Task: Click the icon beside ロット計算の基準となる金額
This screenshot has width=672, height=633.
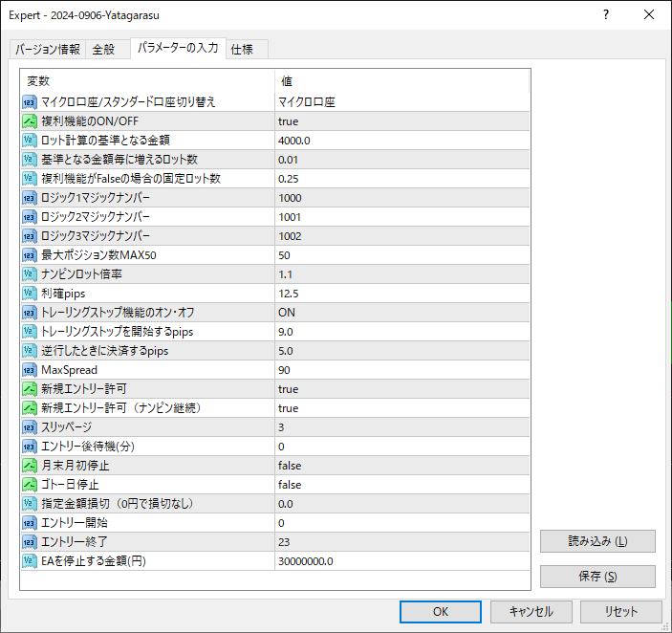Action: (30, 141)
